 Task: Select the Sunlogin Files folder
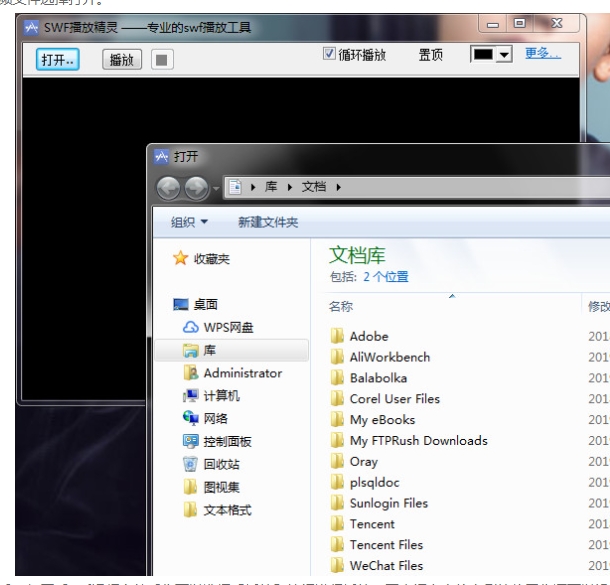(389, 503)
